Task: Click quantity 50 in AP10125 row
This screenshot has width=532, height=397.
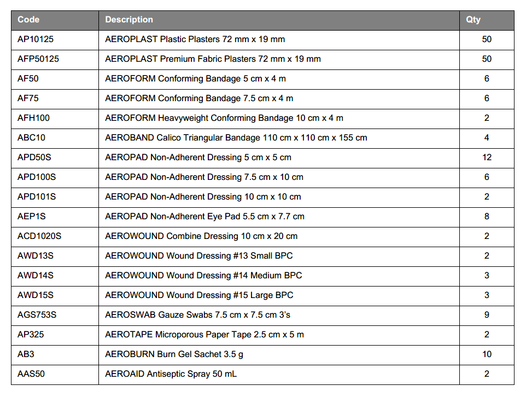Action: [x=487, y=39]
